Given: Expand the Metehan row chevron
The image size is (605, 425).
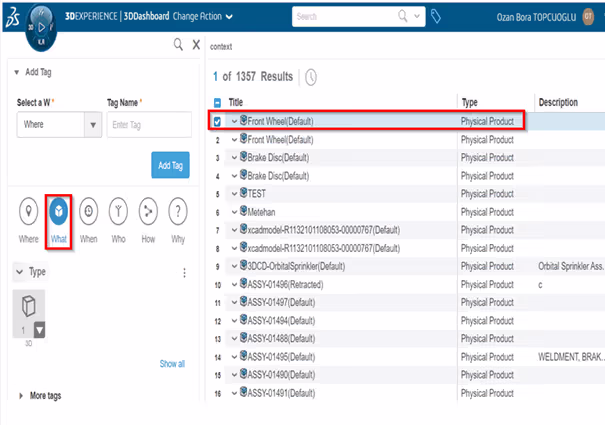Looking at the screenshot, I should coord(234,212).
